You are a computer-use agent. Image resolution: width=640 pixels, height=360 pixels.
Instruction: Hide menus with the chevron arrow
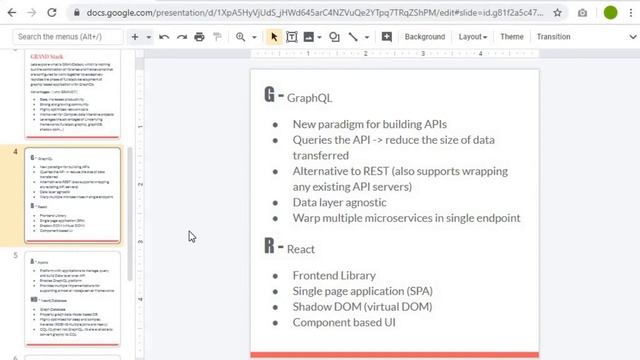[x=633, y=37]
